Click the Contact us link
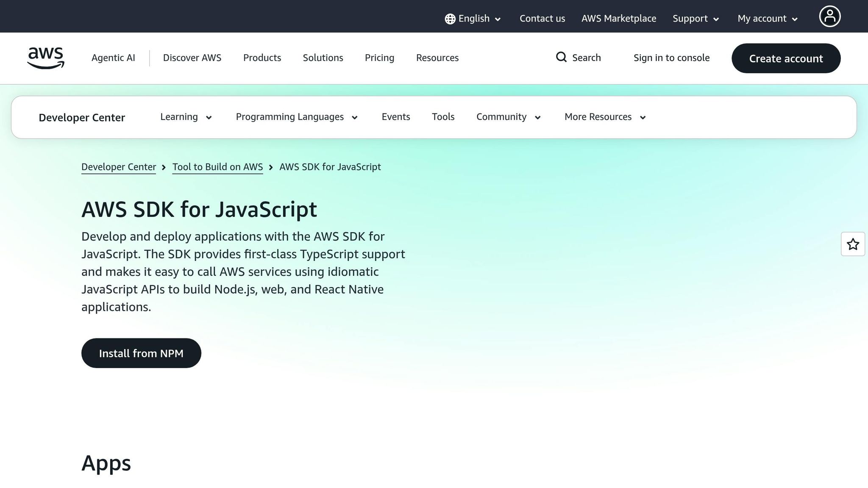 542,19
